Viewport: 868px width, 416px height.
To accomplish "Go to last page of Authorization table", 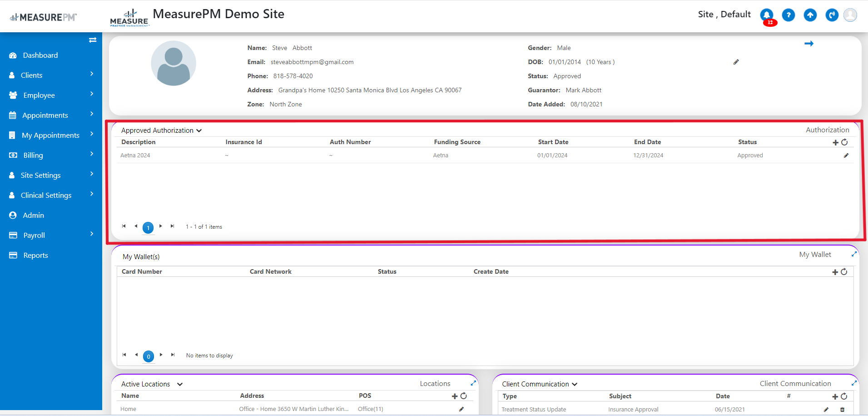I will coord(173,226).
